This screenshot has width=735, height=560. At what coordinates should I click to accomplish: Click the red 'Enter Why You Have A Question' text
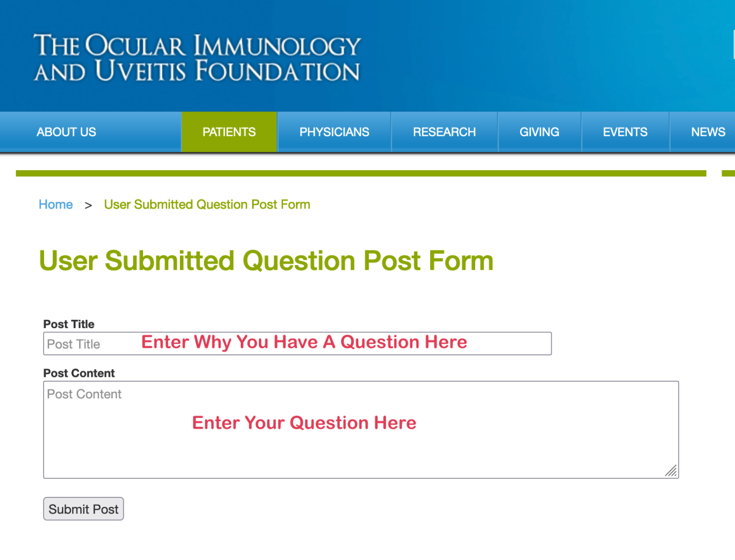[304, 342]
